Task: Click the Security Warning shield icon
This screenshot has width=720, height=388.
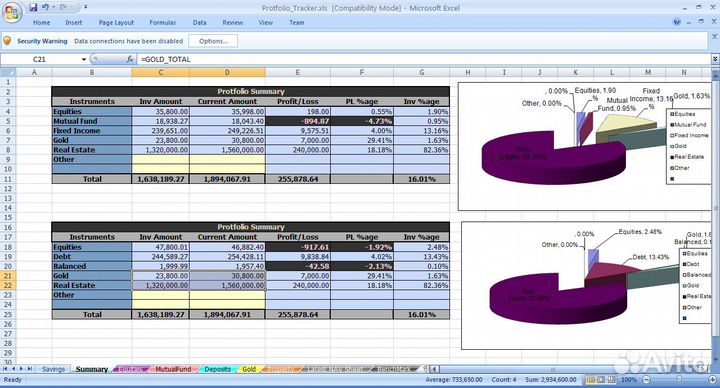Action: pyautogui.click(x=7, y=41)
